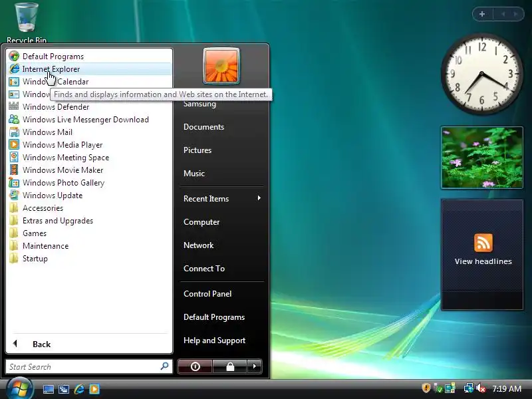Click the power sleep button

coord(195,366)
